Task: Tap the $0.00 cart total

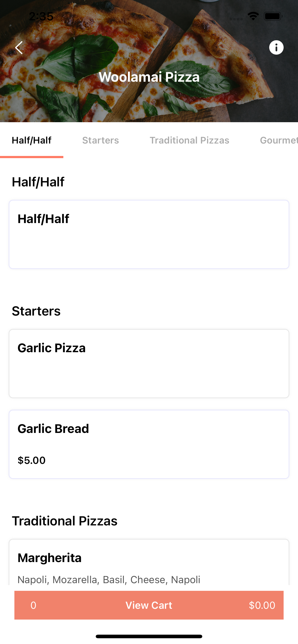Action: [x=262, y=605]
